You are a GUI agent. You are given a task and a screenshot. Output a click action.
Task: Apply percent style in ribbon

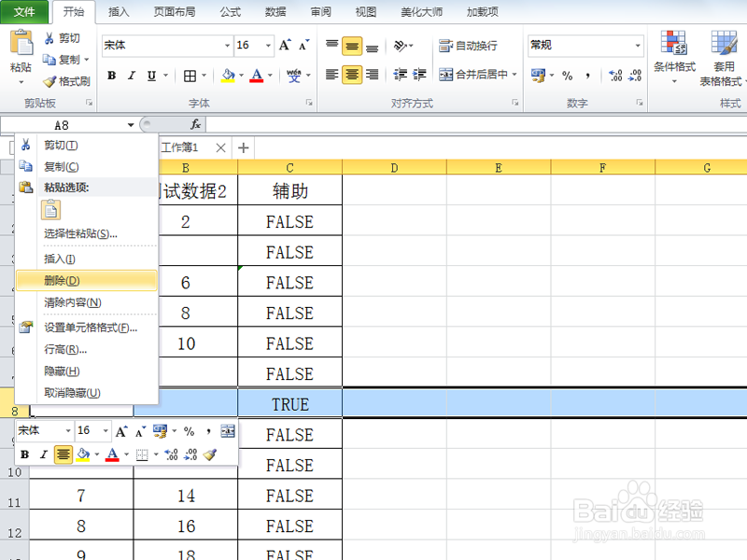click(x=567, y=76)
